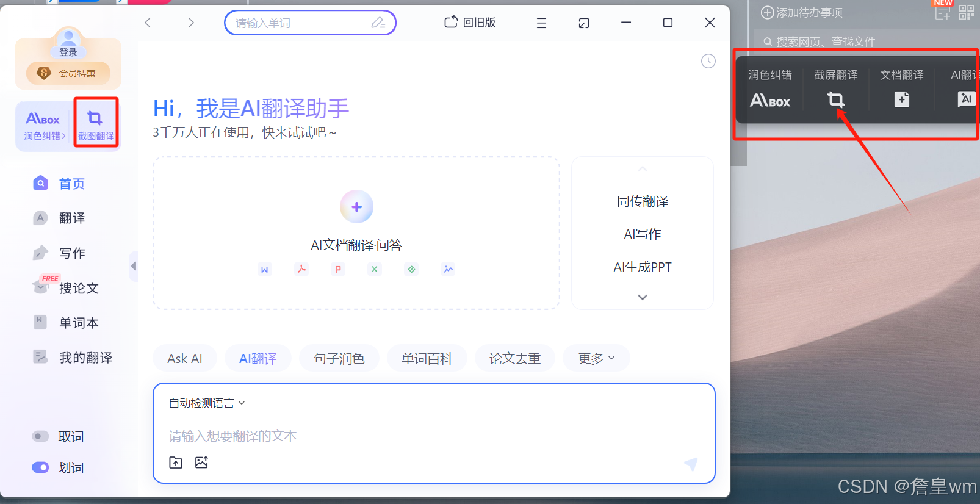Collapse the sidebar with the arrow handle

pyautogui.click(x=134, y=266)
